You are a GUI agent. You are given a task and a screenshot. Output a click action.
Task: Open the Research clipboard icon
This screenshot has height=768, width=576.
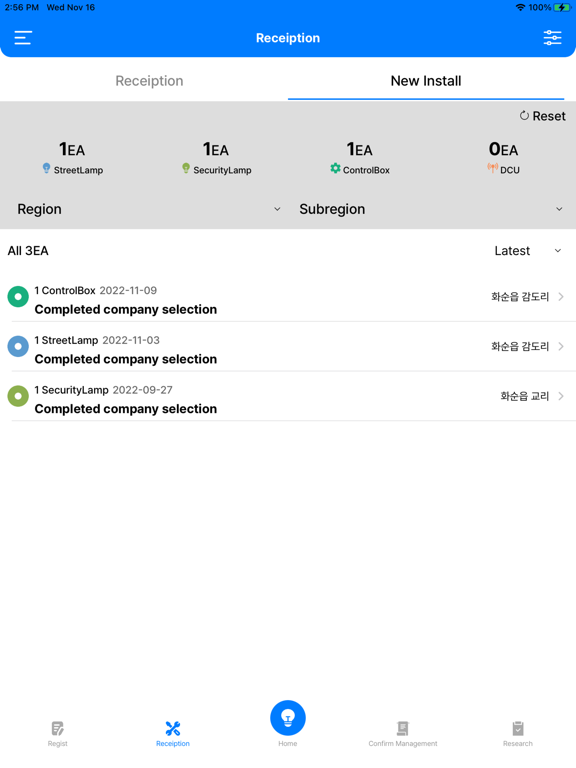(x=518, y=733)
